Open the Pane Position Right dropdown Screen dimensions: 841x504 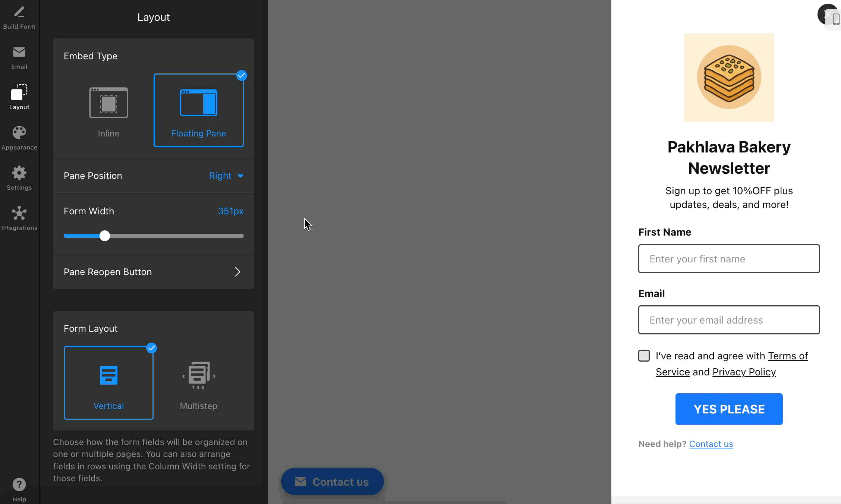coord(226,176)
